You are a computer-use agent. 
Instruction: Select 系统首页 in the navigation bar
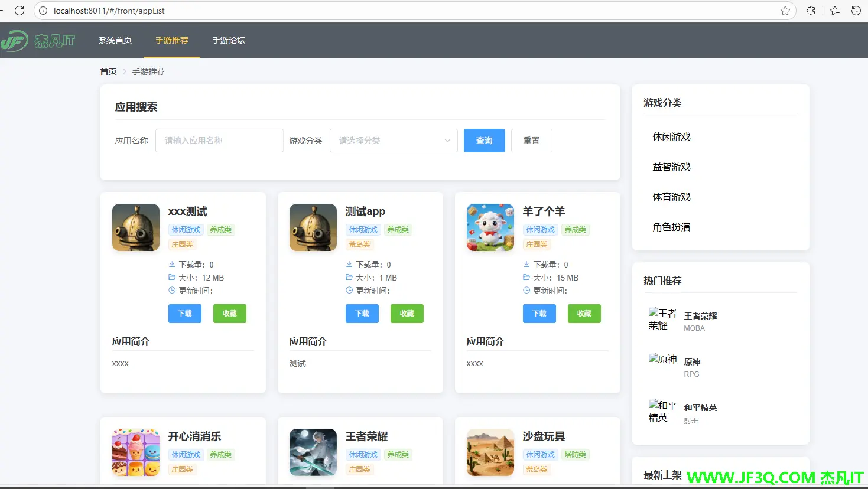click(115, 40)
